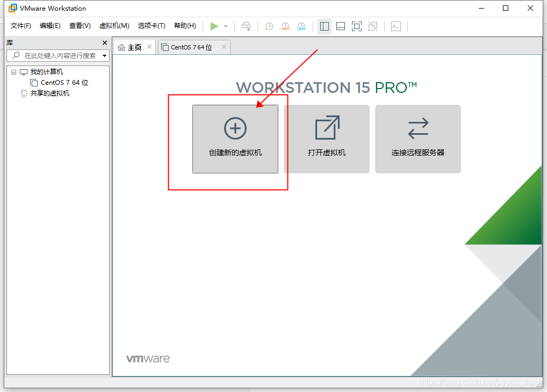
Task: Select CentOS 7 64 位 in library tree
Action: (x=64, y=83)
